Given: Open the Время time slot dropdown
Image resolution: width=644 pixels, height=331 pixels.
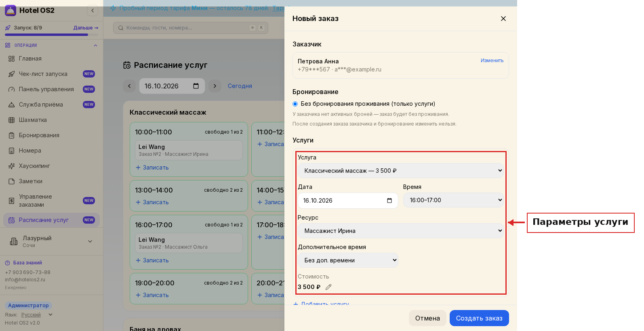Looking at the screenshot, I should [x=453, y=200].
